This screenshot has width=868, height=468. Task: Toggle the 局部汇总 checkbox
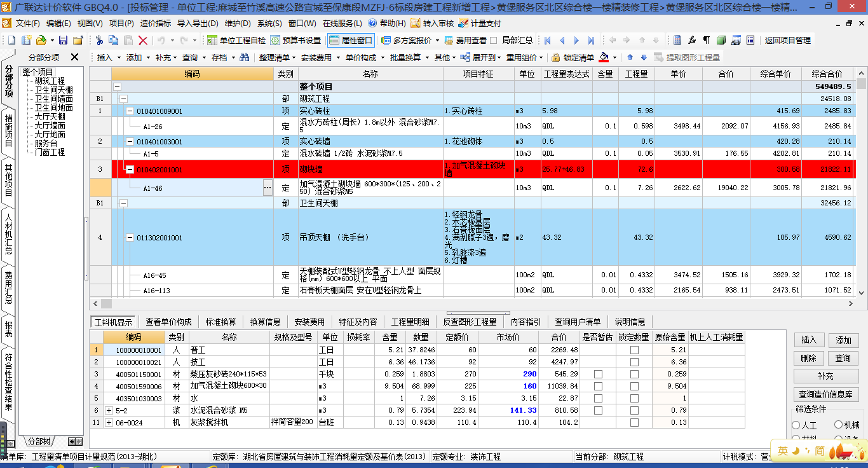(494, 40)
